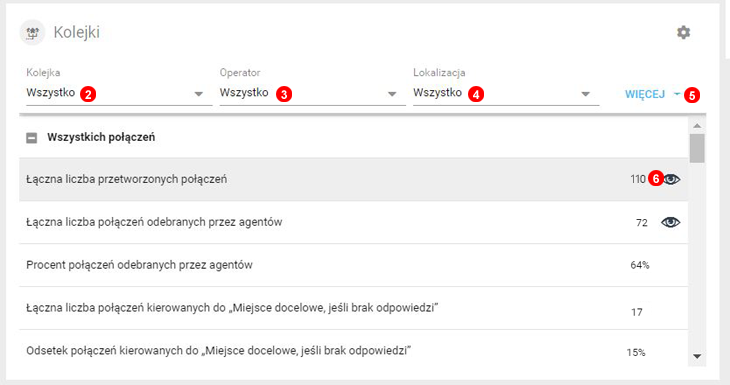This screenshot has height=385, width=730.
Task: Toggle eye icon for odebranych przez agentów row
Action: pyautogui.click(x=670, y=223)
